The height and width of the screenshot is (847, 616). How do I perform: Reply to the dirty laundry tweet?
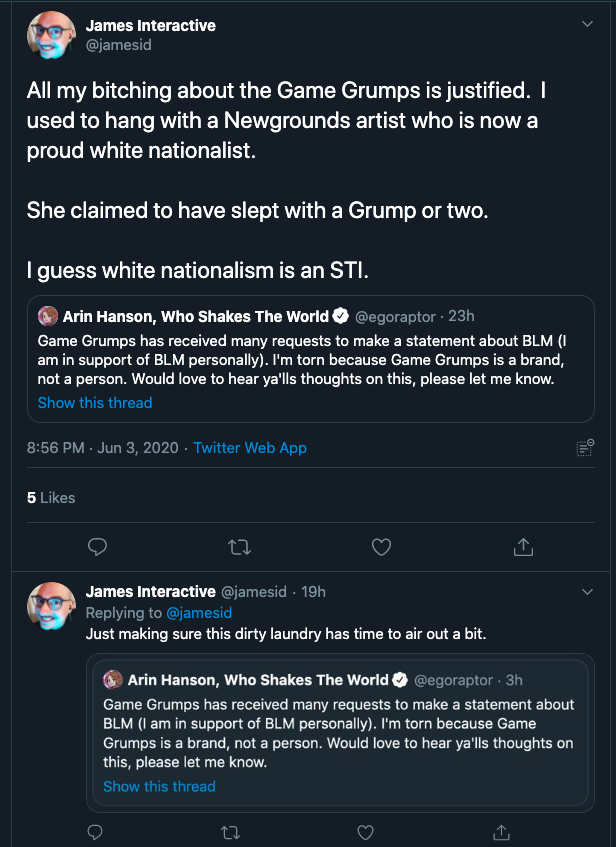tap(97, 832)
